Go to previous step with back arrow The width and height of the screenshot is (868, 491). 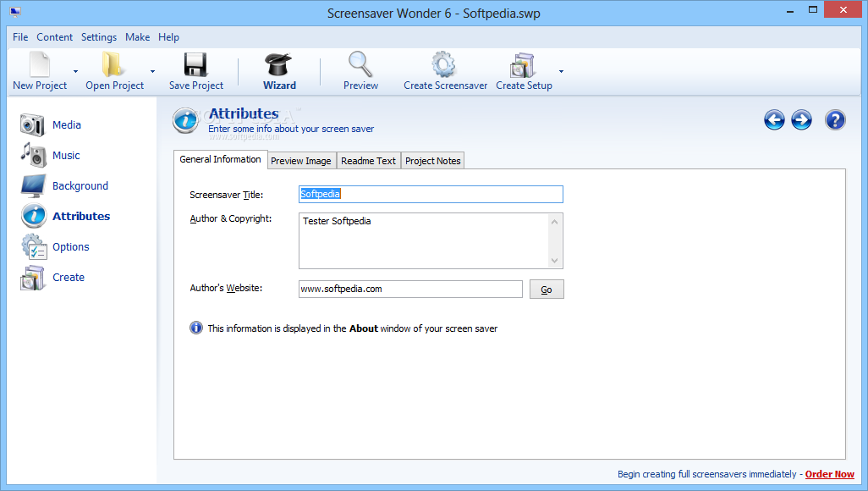pos(774,119)
